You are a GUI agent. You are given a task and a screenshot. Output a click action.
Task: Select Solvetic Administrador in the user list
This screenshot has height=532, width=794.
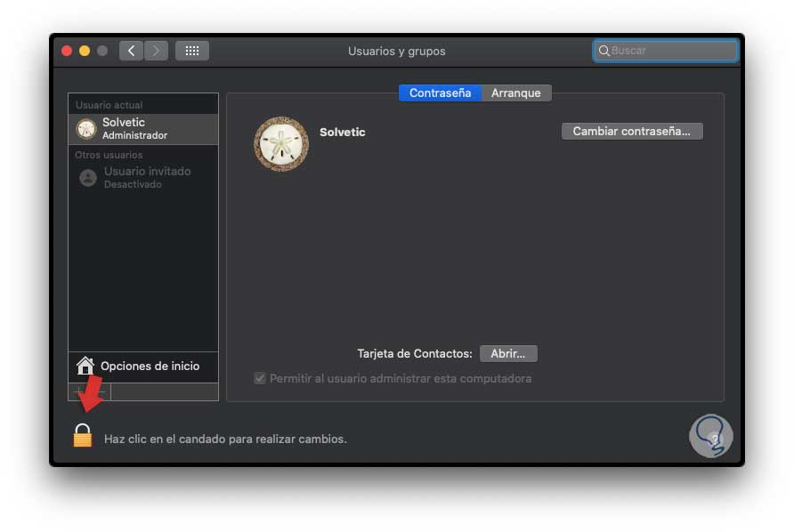143,129
